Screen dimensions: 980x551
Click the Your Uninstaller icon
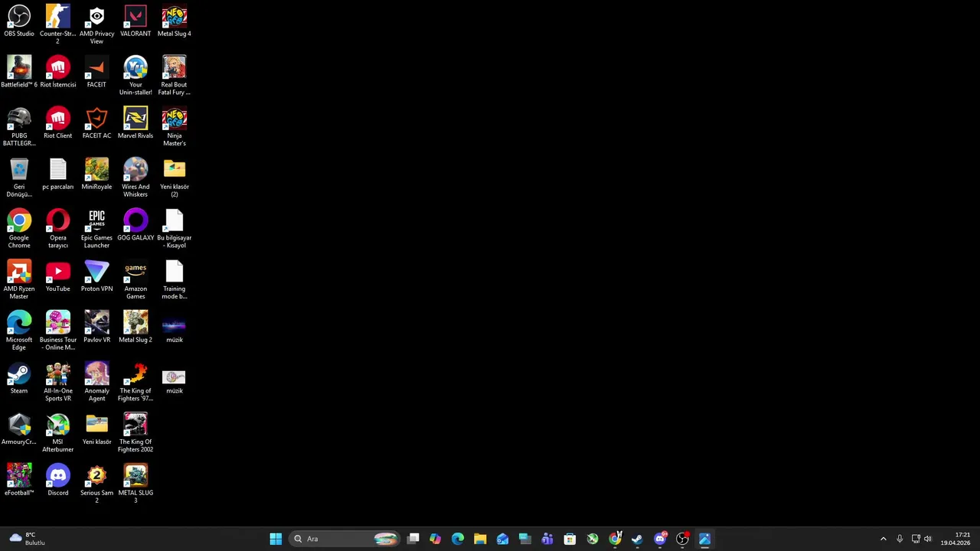[x=136, y=75]
